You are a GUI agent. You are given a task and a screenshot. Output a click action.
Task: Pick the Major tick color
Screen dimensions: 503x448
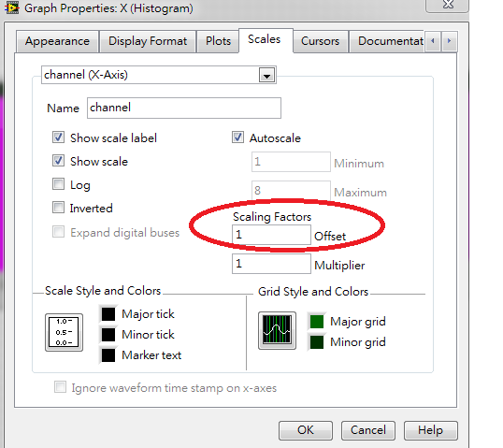point(108,314)
